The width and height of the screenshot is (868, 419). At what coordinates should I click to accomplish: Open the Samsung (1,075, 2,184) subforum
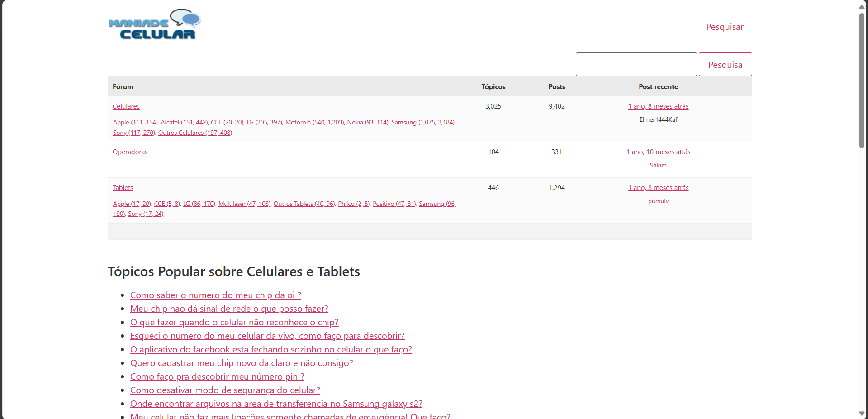[423, 122]
